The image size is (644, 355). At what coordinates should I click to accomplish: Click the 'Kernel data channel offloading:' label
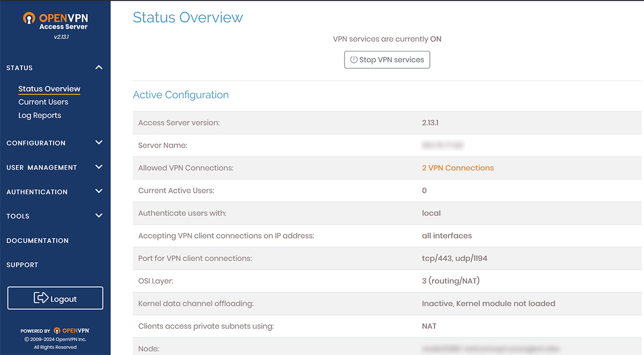point(196,303)
